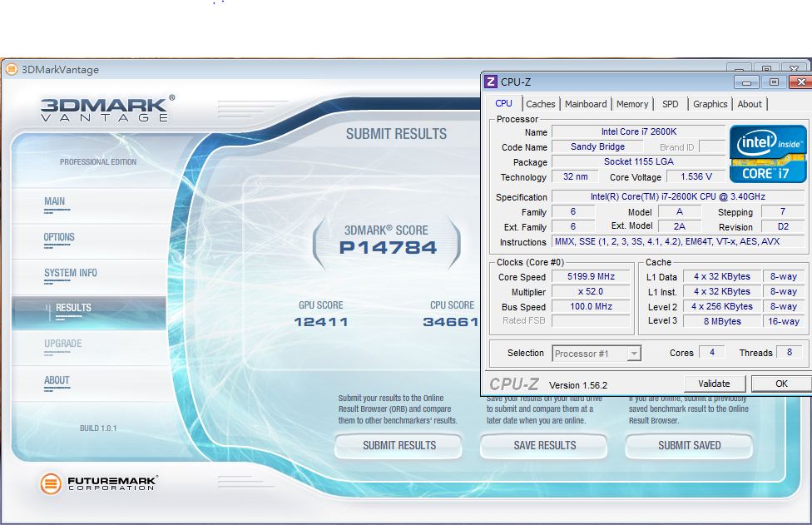This screenshot has width=812, height=525.
Task: Click the CPU-Z window title icon
Action: click(490, 82)
